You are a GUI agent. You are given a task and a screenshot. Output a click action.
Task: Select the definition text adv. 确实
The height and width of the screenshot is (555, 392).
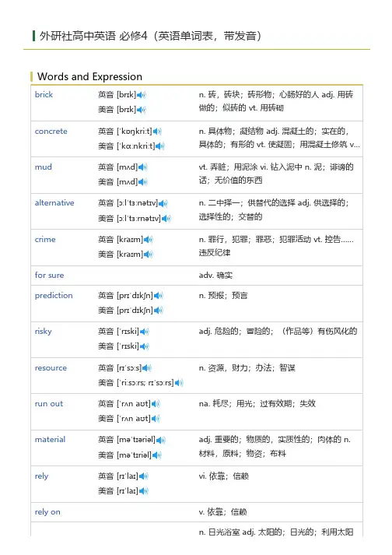215,276
